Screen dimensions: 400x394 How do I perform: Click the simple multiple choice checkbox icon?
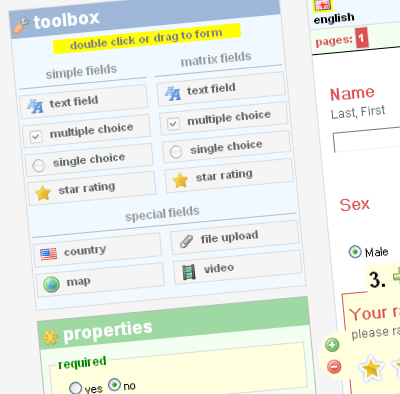pos(36,136)
